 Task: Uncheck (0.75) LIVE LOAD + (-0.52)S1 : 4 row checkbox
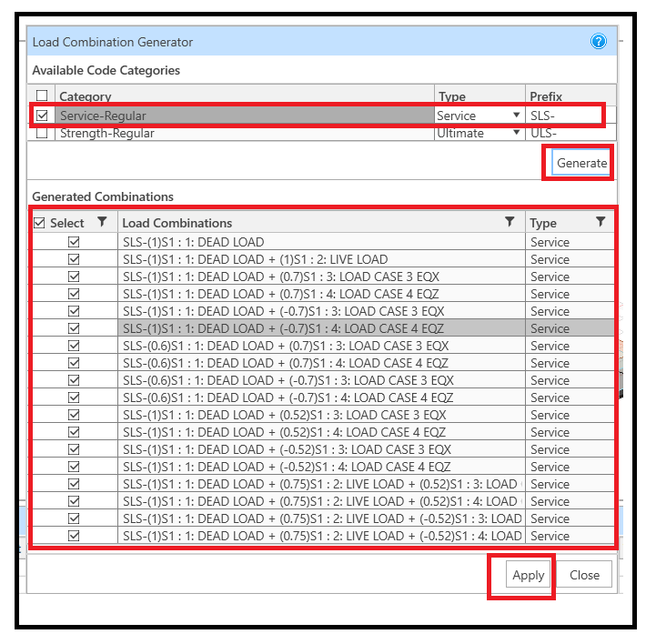click(74, 536)
